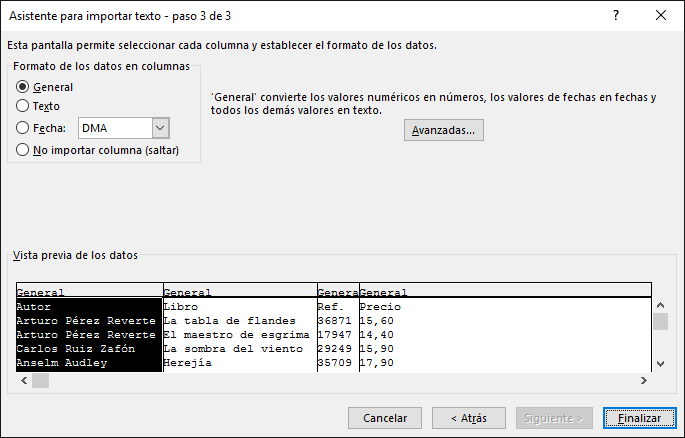Close the text import wizard dialog

pyautogui.click(x=660, y=16)
